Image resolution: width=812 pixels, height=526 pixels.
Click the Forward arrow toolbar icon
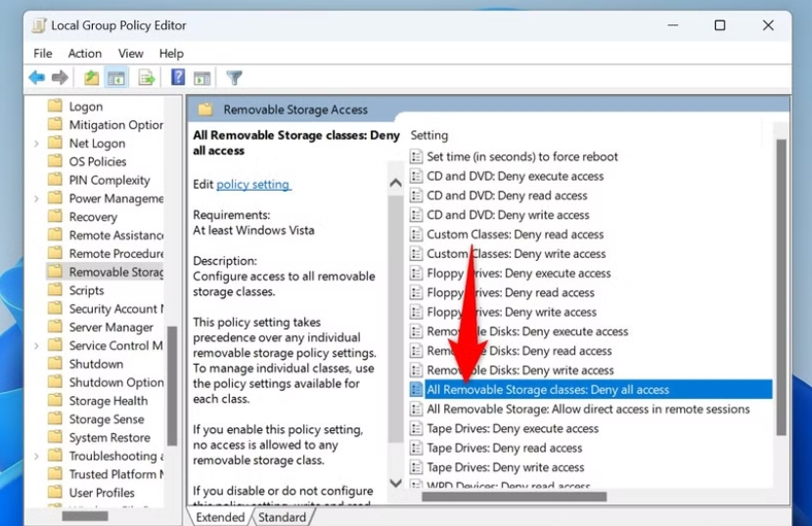pyautogui.click(x=60, y=77)
